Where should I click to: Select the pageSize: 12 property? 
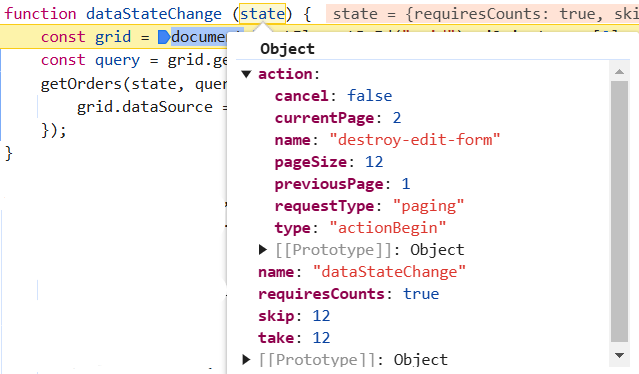coord(329,162)
